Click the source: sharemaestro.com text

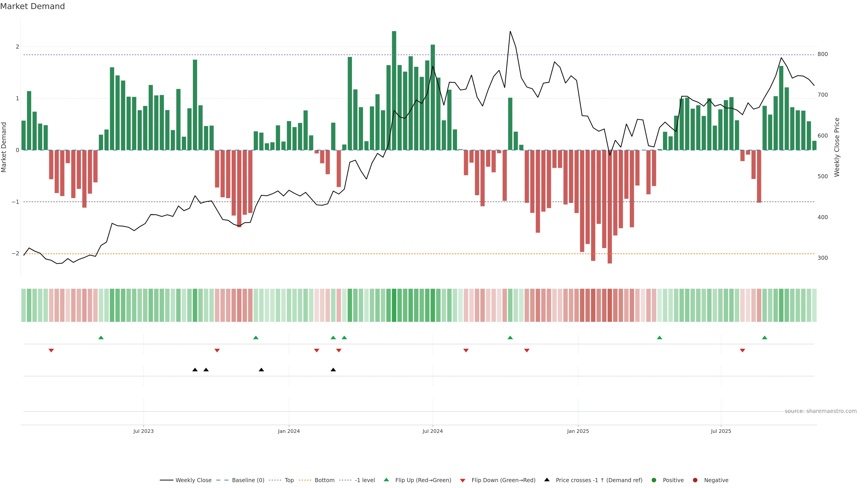click(x=821, y=411)
